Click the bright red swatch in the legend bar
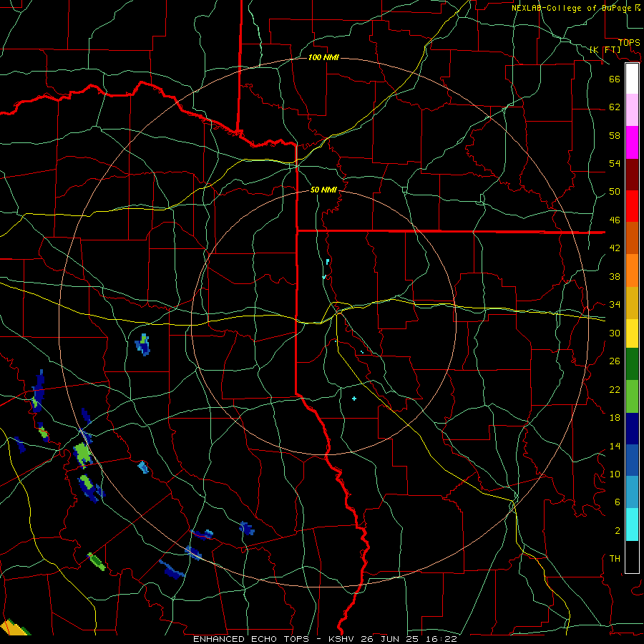This screenshot has width=644, height=644. (x=632, y=206)
